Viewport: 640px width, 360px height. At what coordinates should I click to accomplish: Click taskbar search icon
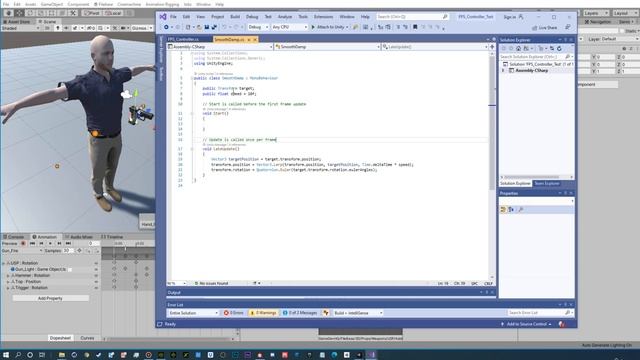point(18,355)
